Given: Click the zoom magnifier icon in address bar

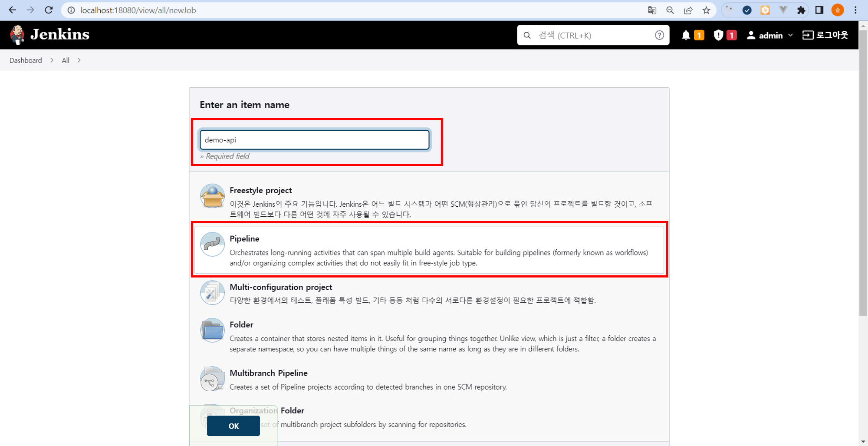Looking at the screenshot, I should pyautogui.click(x=670, y=10).
